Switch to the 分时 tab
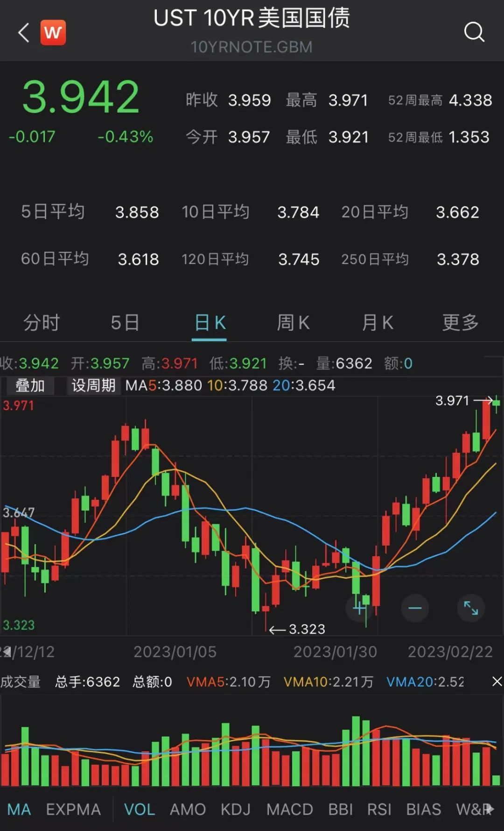The image size is (504, 831). coord(42,322)
